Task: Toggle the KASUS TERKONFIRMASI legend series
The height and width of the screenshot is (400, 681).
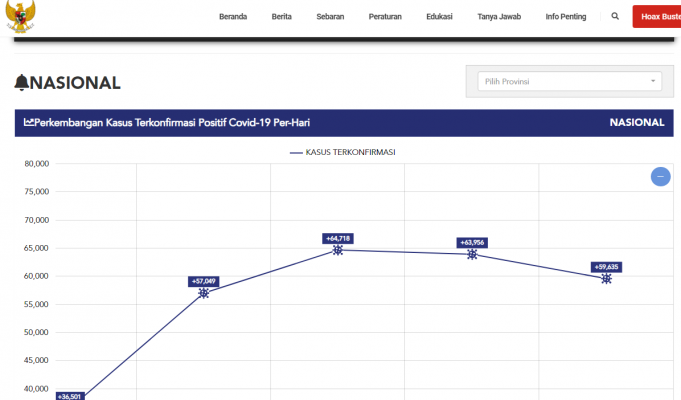Action: pyautogui.click(x=345, y=152)
